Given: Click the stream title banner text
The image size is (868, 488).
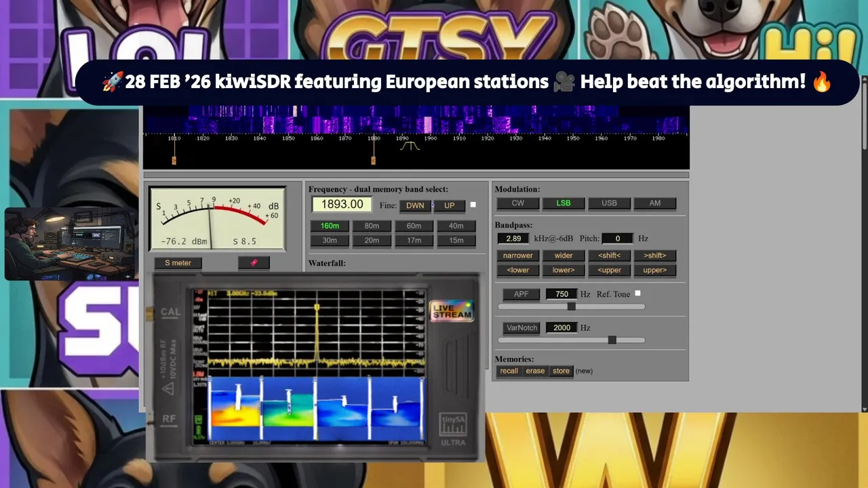Looking at the screenshot, I should [467, 83].
